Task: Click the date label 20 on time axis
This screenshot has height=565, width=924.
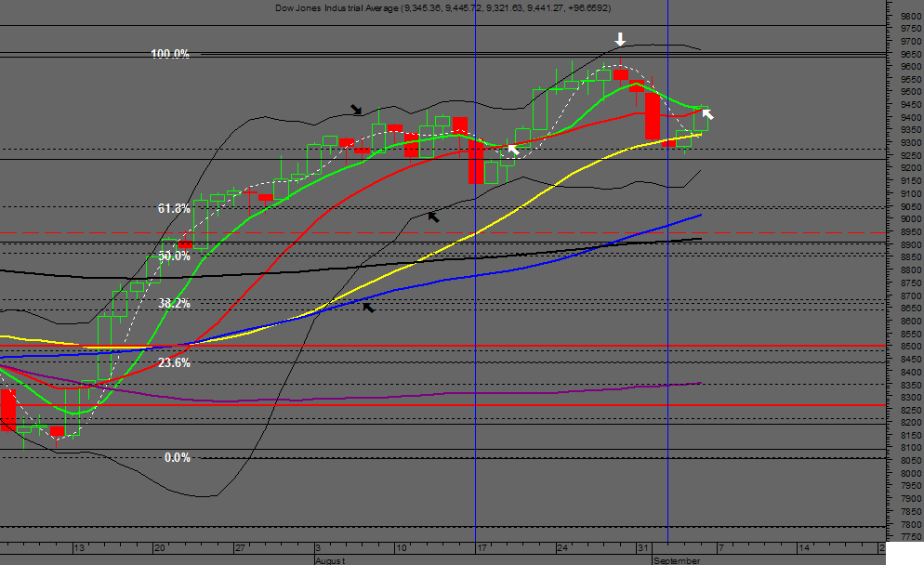Action: pyautogui.click(x=160, y=548)
